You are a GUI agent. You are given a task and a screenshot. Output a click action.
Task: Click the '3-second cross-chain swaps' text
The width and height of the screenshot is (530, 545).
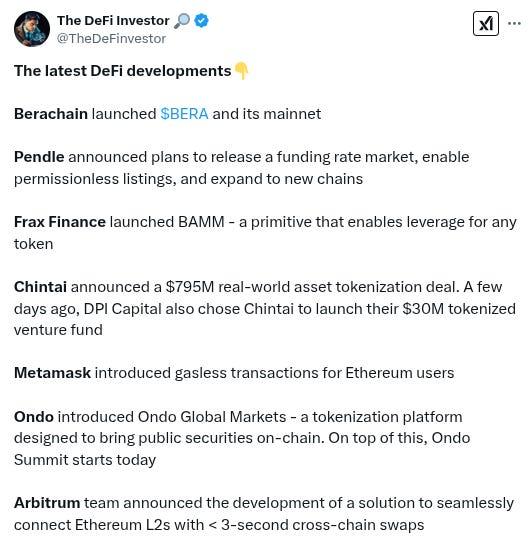tap(323, 525)
